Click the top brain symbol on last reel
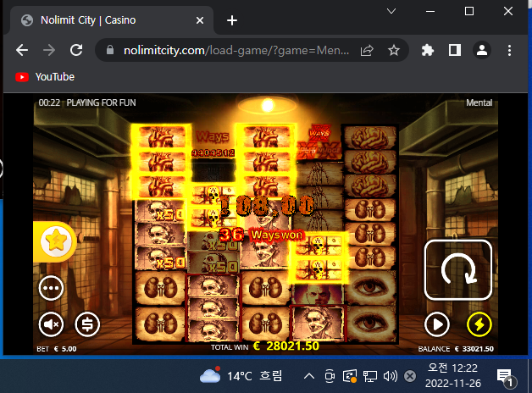 [370, 137]
